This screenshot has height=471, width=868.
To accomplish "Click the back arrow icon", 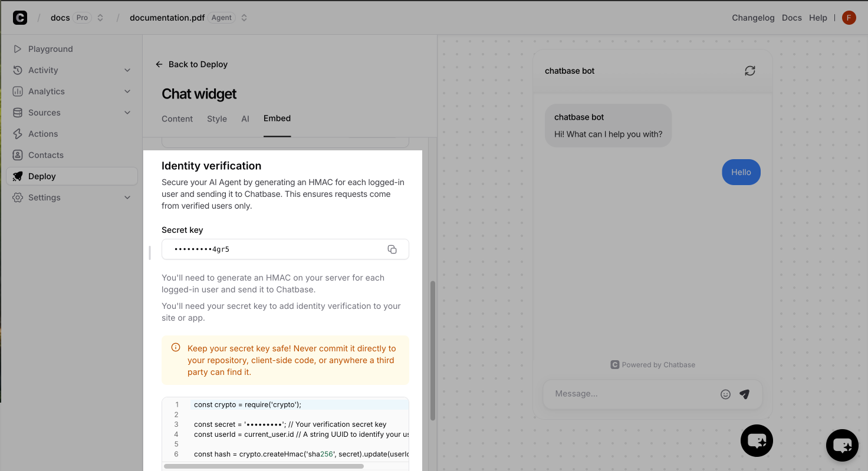I will (x=159, y=64).
